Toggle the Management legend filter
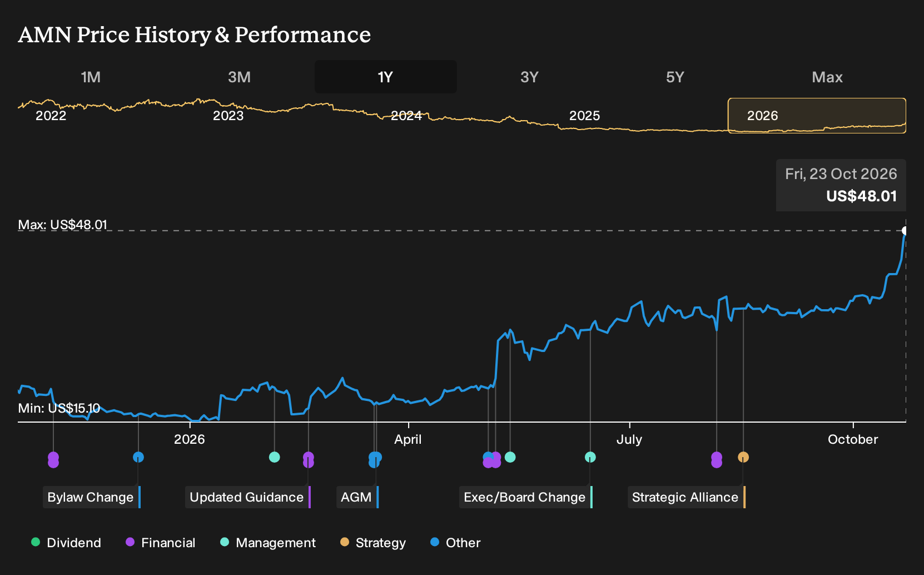This screenshot has width=924, height=575. pyautogui.click(x=268, y=543)
